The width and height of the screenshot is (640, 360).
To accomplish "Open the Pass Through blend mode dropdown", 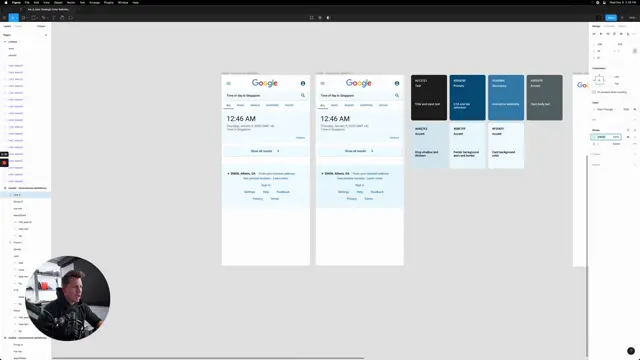I will (x=606, y=109).
